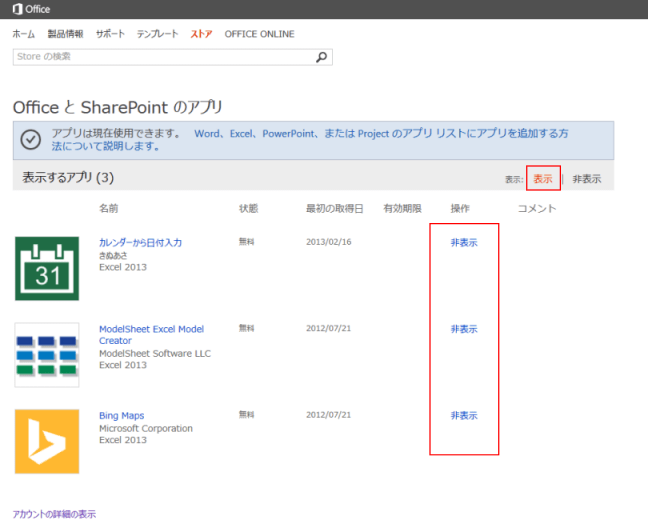648x520 pixels.
Task: Click the green calendar app icon
Action: coord(47,268)
